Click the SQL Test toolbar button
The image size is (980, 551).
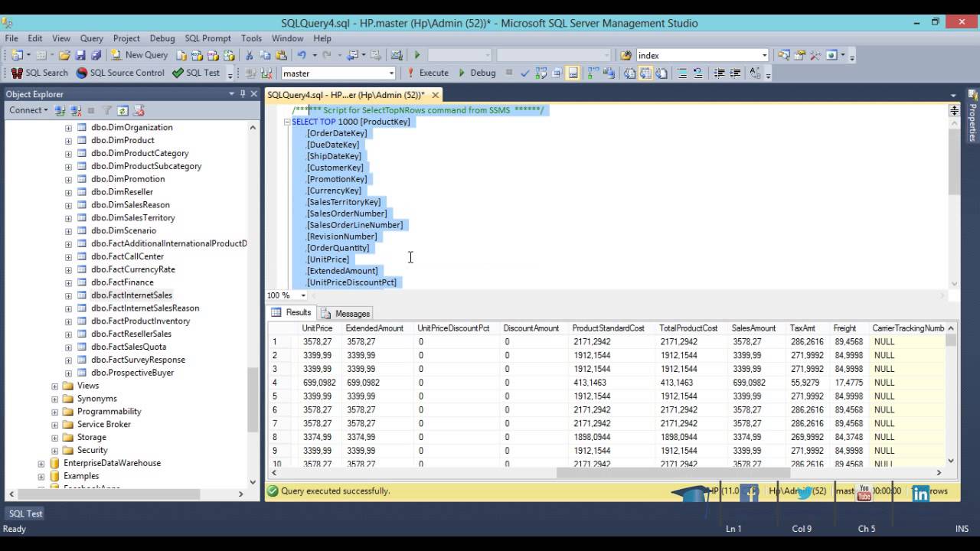click(x=197, y=73)
